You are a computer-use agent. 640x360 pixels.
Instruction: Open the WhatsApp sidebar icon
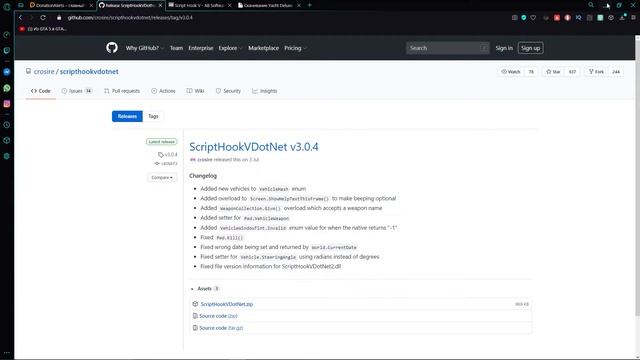coord(7,88)
